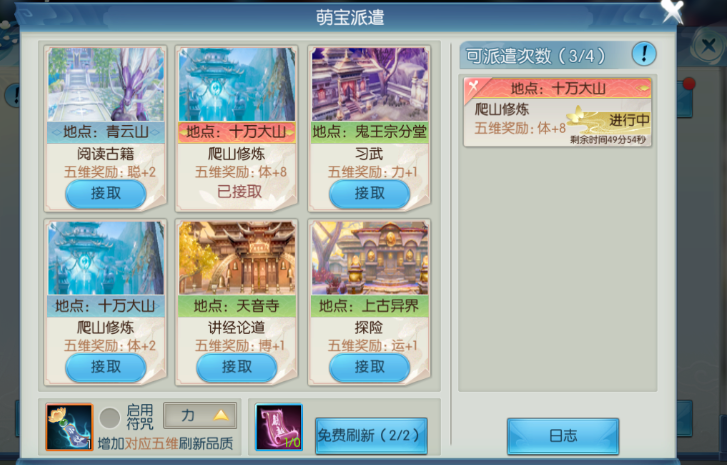Accept the 阅读古籍 task at 青云山

click(106, 193)
